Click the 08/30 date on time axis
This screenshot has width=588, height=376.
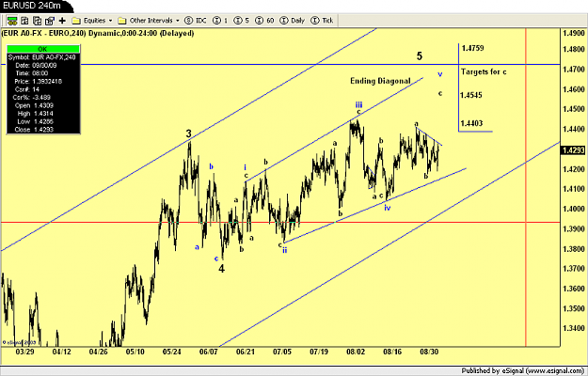429,352
